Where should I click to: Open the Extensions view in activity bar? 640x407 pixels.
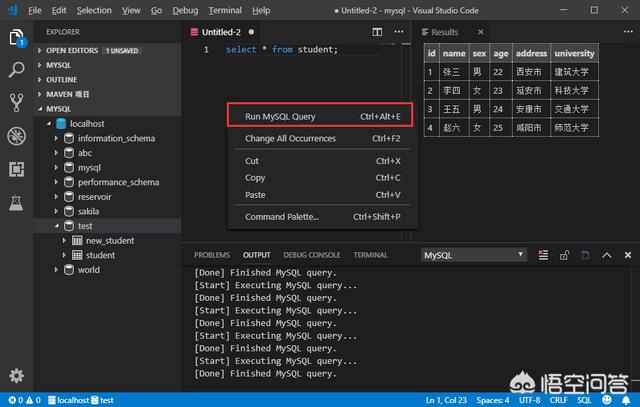(x=16, y=169)
